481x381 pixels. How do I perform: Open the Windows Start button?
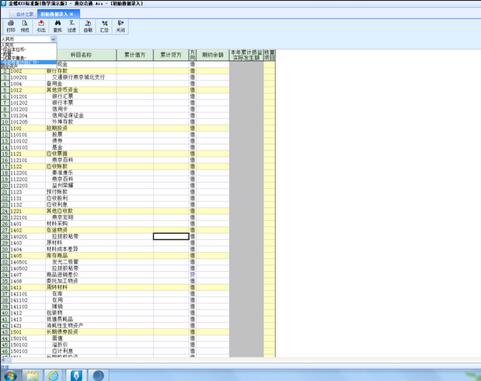(x=10, y=375)
